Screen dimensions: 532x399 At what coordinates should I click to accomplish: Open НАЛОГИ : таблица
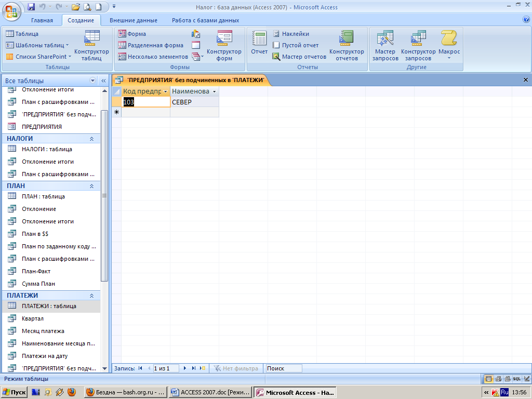(51, 149)
